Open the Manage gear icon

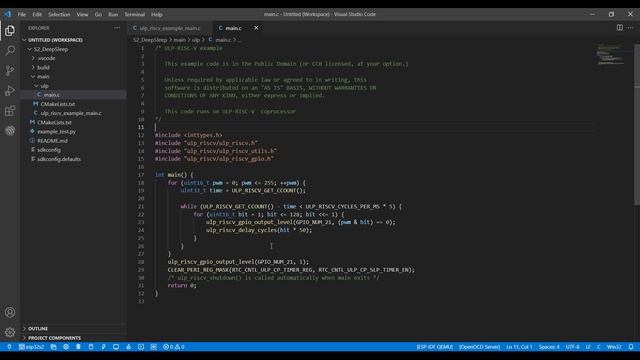pyautogui.click(x=10, y=332)
